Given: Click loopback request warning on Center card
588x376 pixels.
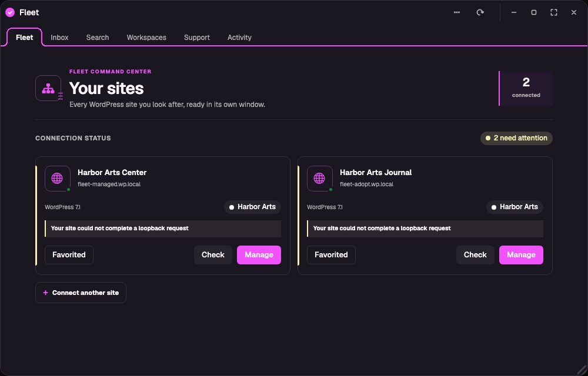Looking at the screenshot, I should 163,229.
